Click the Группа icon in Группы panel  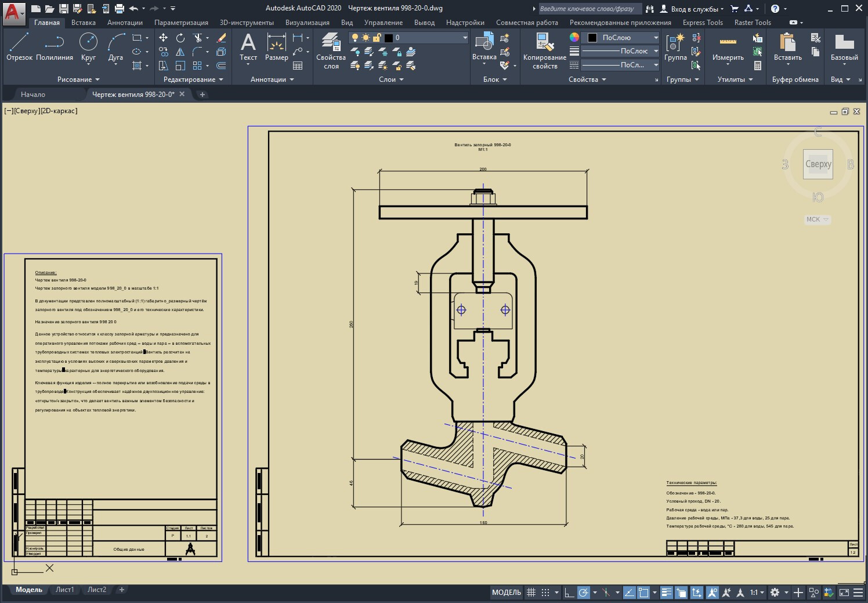click(x=675, y=46)
